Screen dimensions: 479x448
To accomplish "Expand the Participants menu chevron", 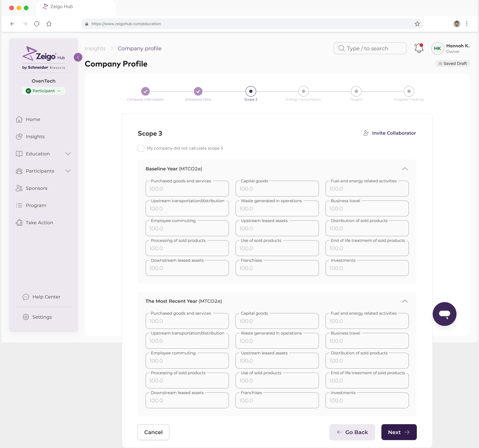I will point(68,171).
